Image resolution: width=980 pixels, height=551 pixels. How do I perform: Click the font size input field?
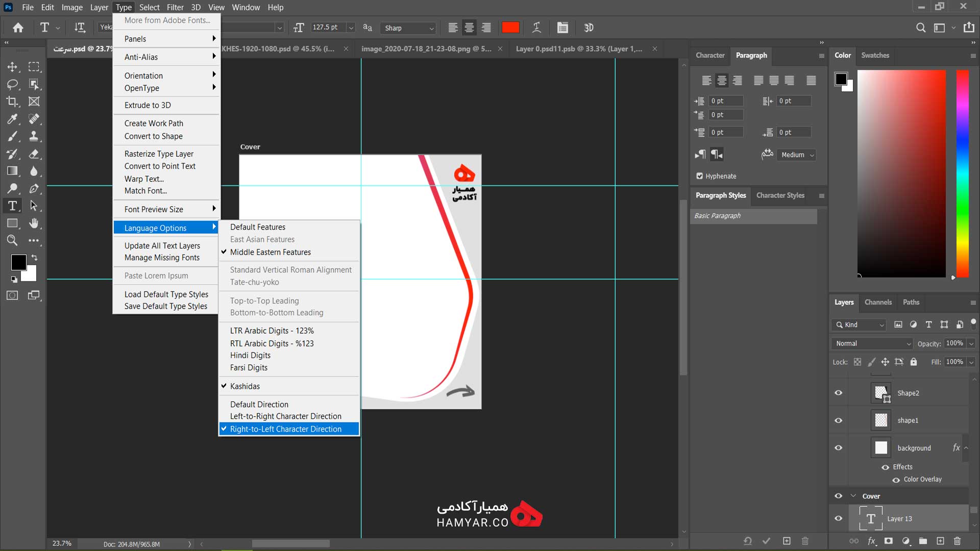[328, 28]
